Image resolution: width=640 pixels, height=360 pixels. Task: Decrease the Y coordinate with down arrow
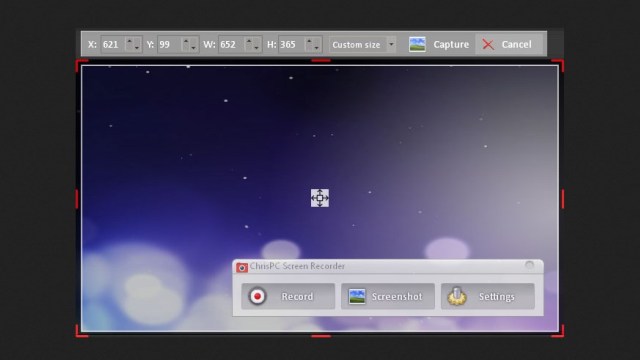[x=193, y=48]
